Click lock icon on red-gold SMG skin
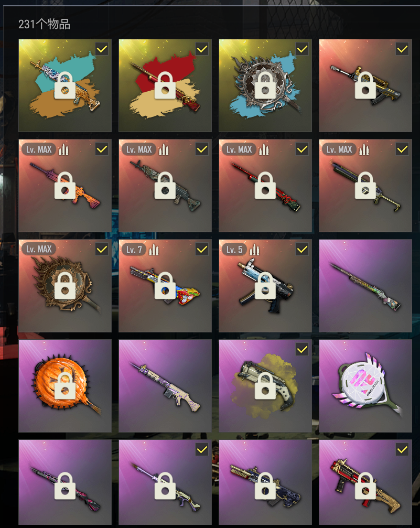The width and height of the screenshot is (420, 528). (x=365, y=486)
